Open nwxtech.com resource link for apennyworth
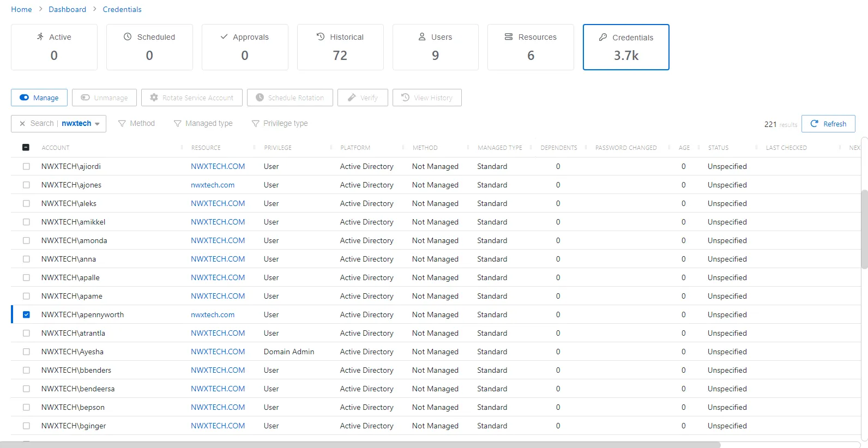 [213, 314]
